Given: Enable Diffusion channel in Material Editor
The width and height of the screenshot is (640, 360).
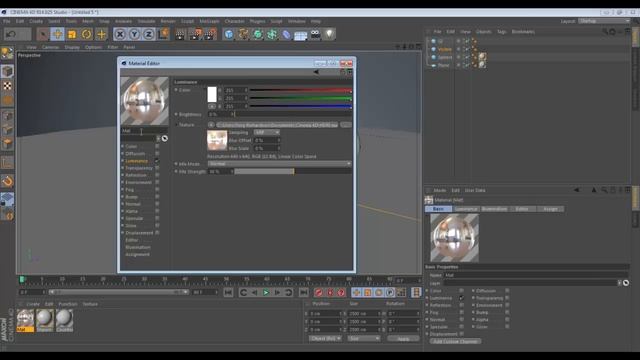Looking at the screenshot, I should pos(157,153).
